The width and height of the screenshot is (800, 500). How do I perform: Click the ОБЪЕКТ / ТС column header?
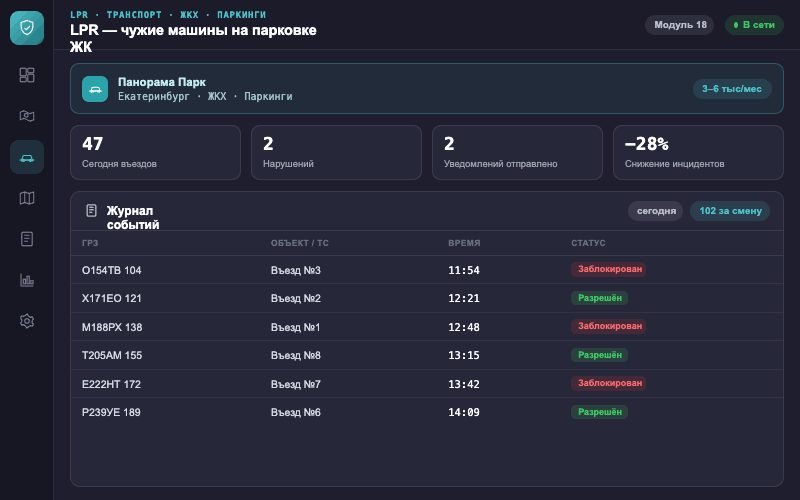click(299, 243)
